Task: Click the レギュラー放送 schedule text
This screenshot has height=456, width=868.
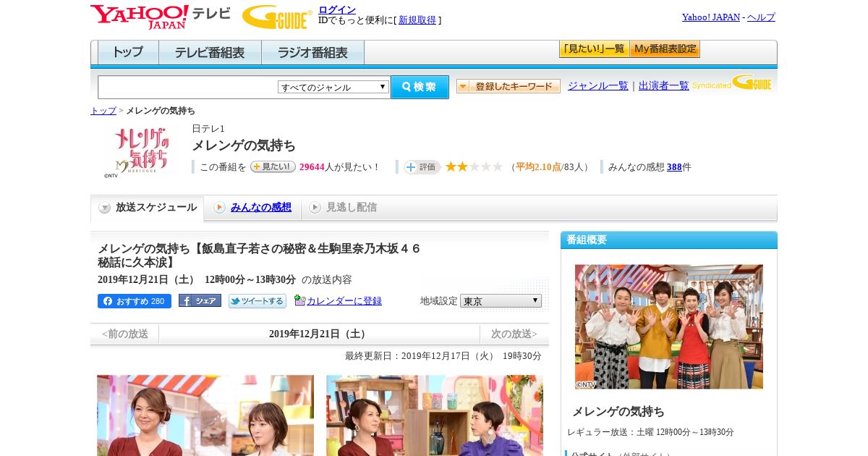Action: [650, 432]
